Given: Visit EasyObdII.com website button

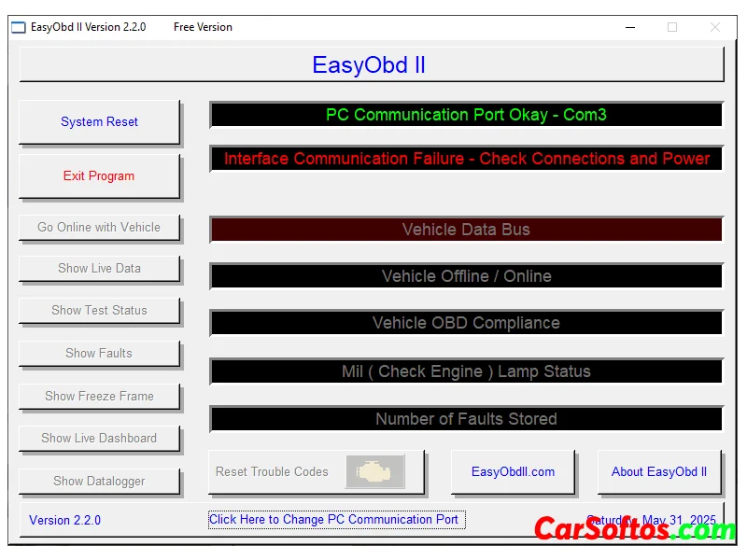Looking at the screenshot, I should (x=513, y=471).
